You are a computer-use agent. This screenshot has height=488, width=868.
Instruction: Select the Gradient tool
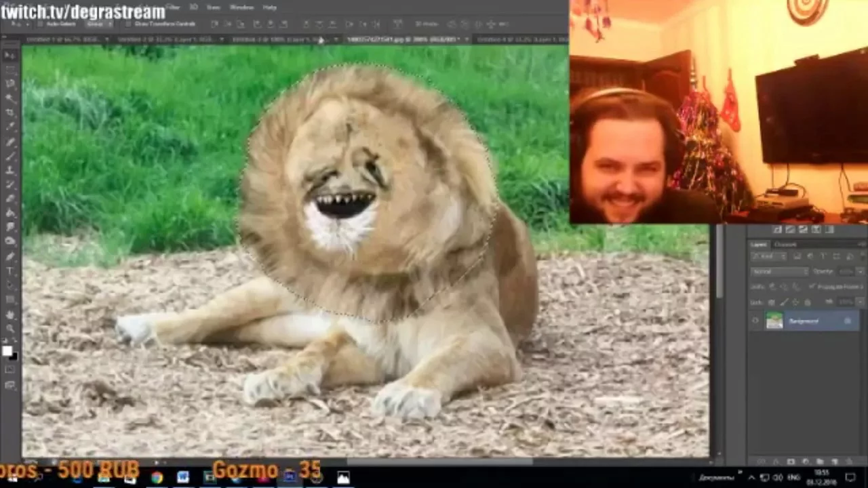pos(10,213)
